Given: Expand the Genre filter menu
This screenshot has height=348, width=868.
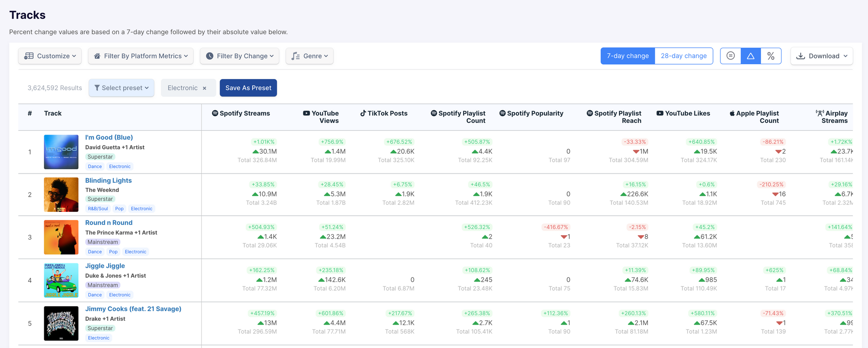Looking at the screenshot, I should pyautogui.click(x=309, y=56).
